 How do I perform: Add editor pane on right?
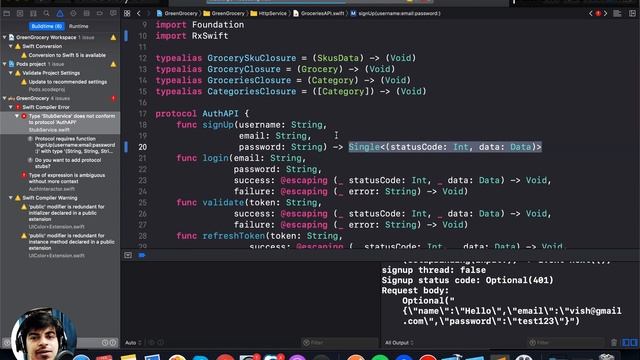tap(632, 13)
